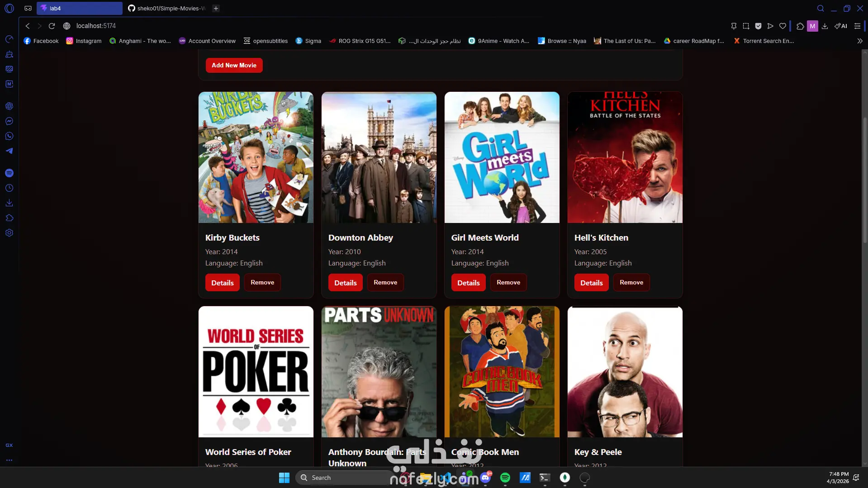
Task: Remove Girl Meets World from the list
Action: point(508,282)
